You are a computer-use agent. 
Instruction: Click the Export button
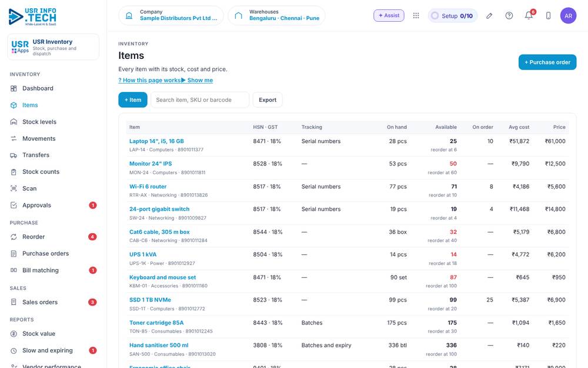tap(268, 100)
